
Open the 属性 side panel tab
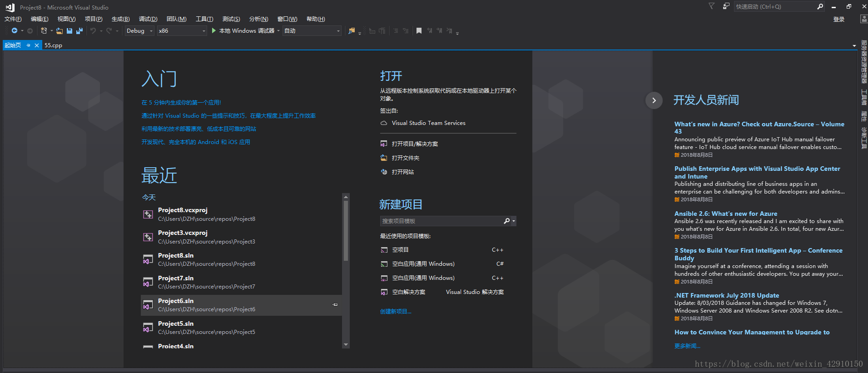864,116
